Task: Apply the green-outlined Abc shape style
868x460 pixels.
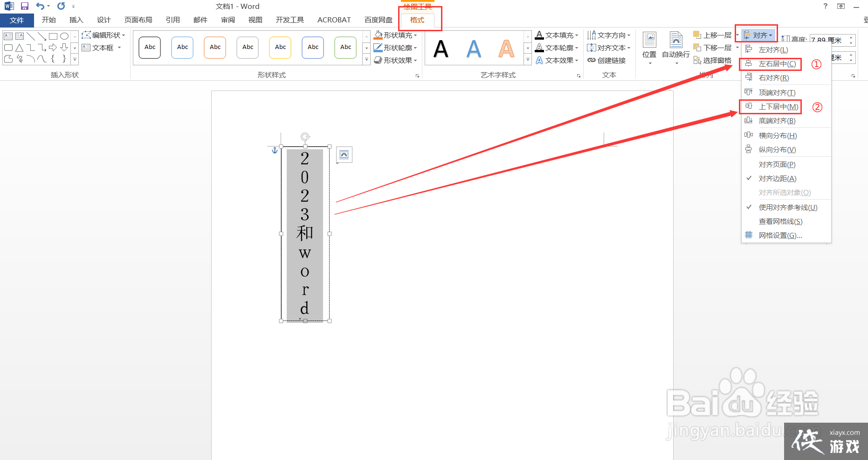Action: [x=345, y=48]
